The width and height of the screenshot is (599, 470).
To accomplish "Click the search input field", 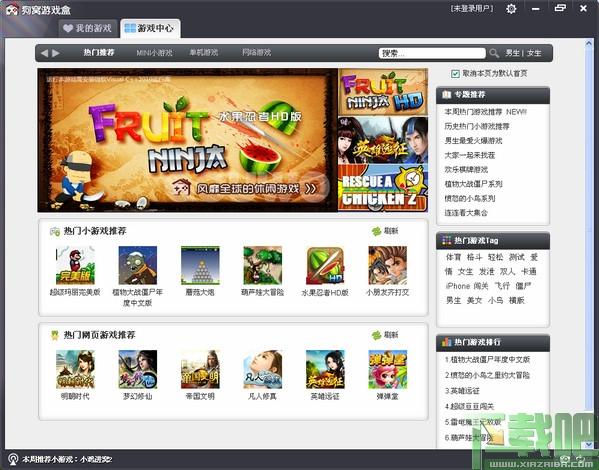I will coord(432,53).
